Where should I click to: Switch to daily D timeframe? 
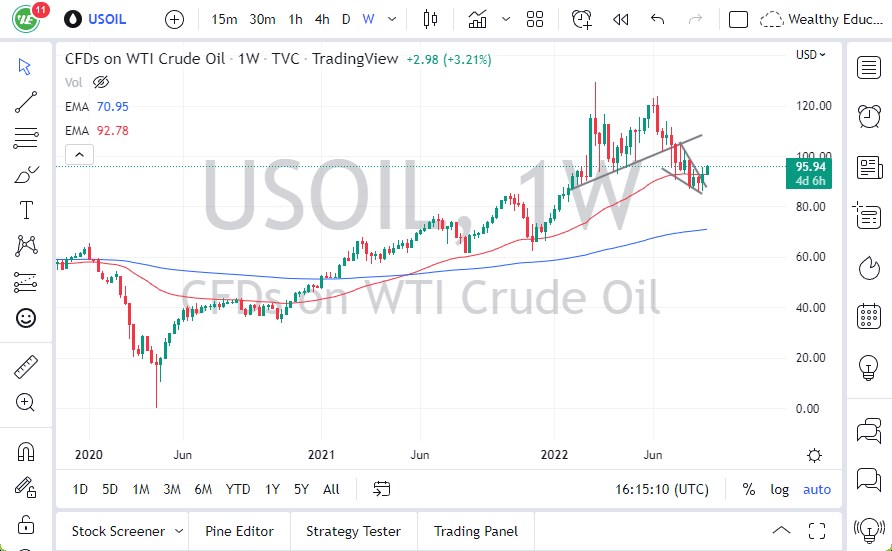coord(346,19)
